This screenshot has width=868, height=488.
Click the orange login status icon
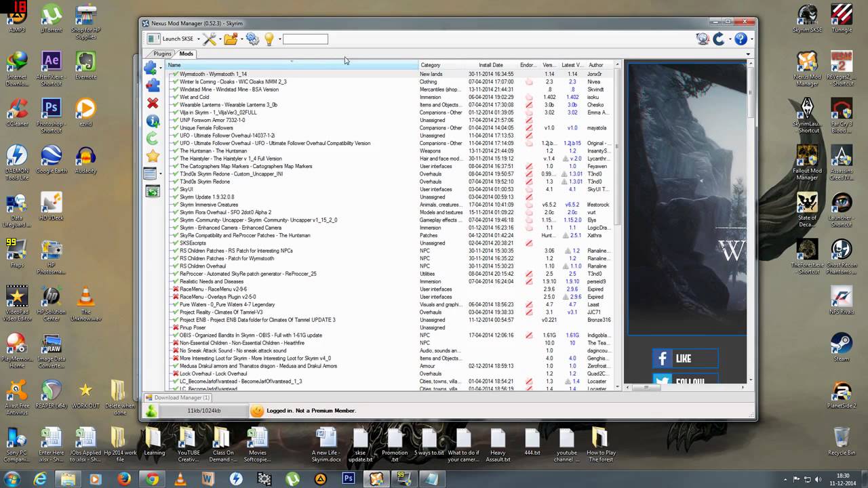click(257, 411)
